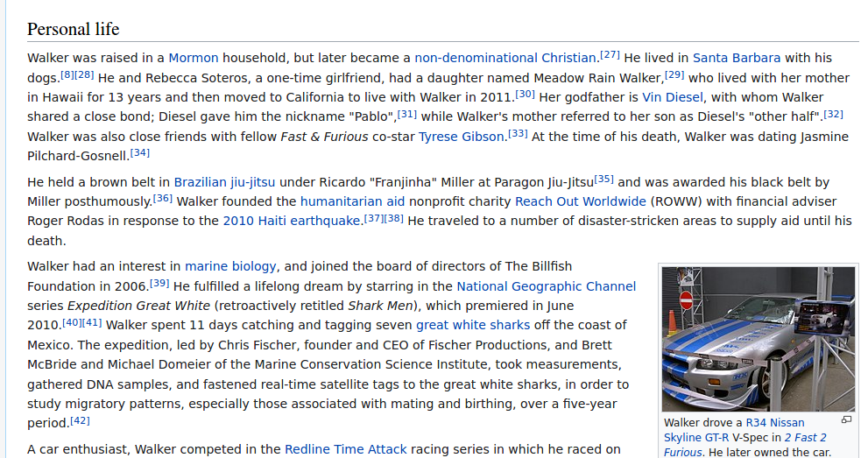Open the Santa Barbara link
The image size is (868, 458).
point(737,58)
